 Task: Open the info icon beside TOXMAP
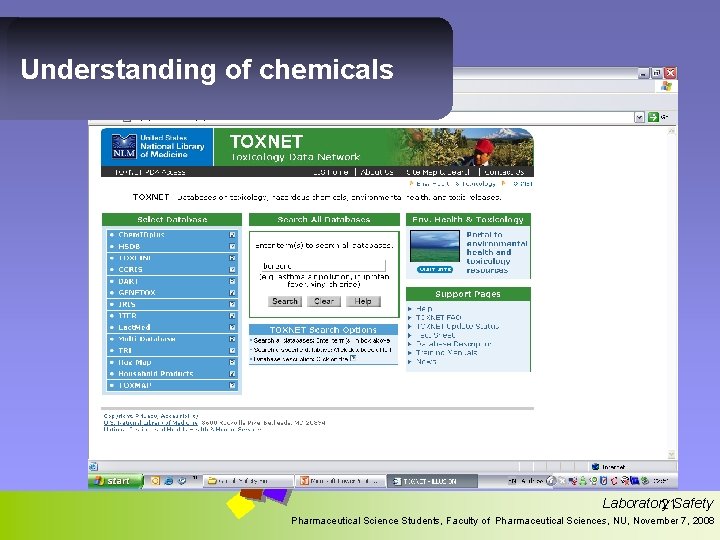[x=232, y=386]
